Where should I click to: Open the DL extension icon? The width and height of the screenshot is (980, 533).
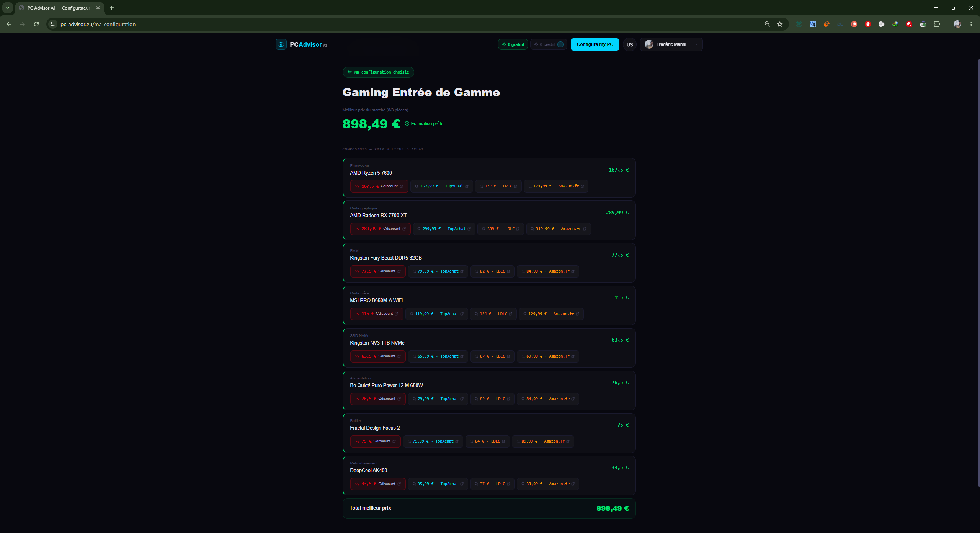tap(840, 24)
